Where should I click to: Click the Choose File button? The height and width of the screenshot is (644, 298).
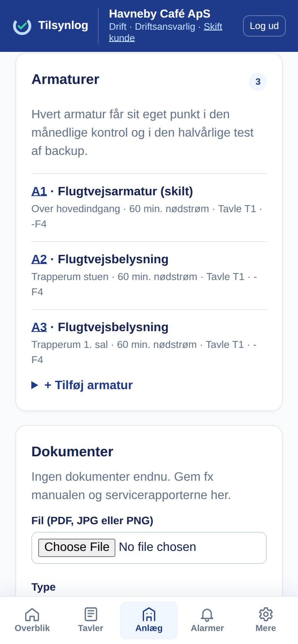click(77, 547)
